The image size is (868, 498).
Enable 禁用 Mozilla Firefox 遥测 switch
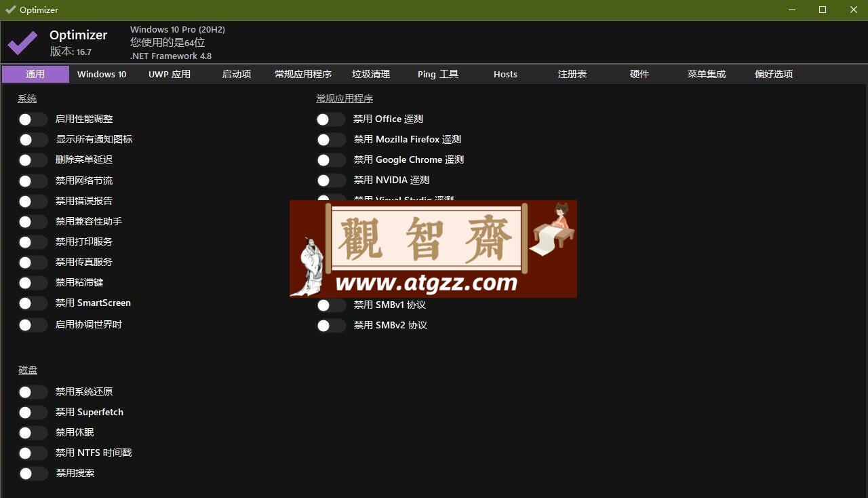(x=331, y=140)
